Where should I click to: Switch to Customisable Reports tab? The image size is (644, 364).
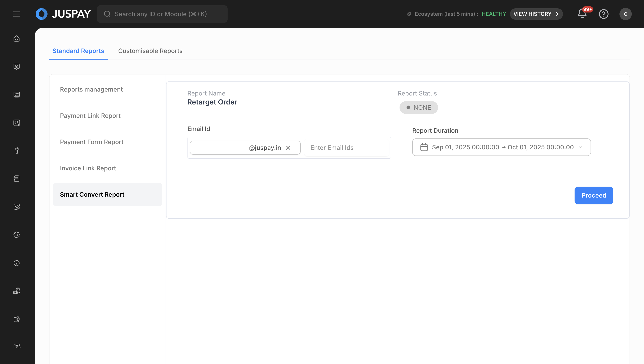coord(150,51)
